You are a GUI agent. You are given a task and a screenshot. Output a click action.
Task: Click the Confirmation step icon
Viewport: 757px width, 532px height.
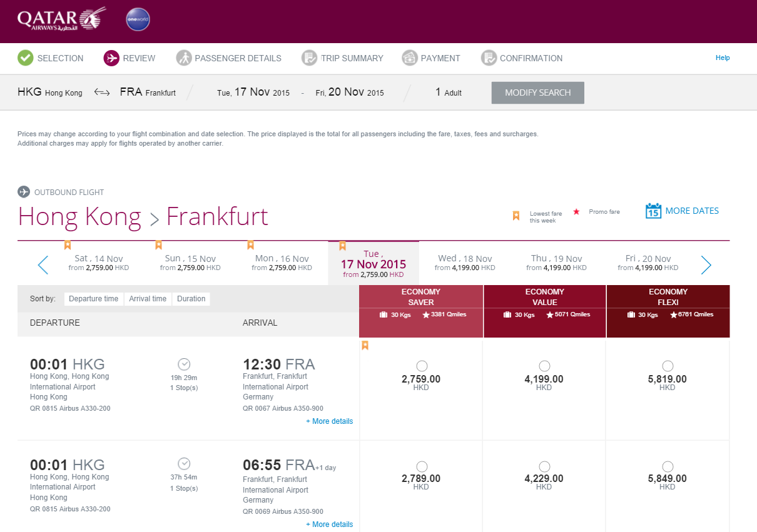click(489, 58)
